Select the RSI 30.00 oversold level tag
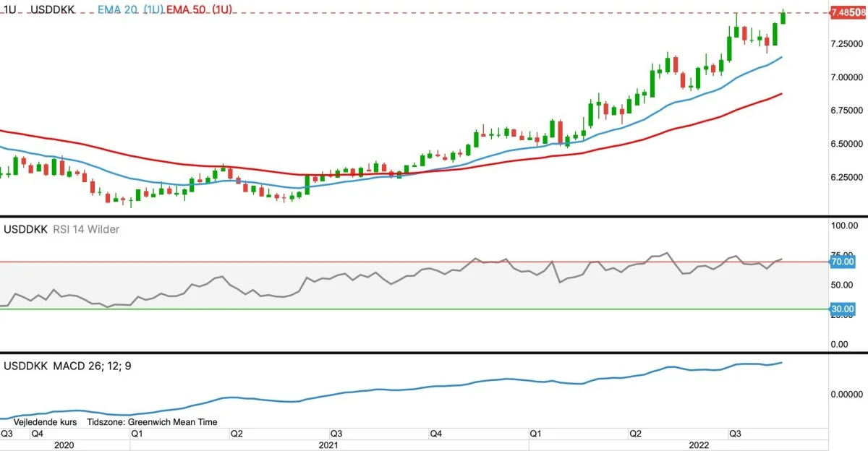Screen dimensions: 868x451 click(843, 309)
